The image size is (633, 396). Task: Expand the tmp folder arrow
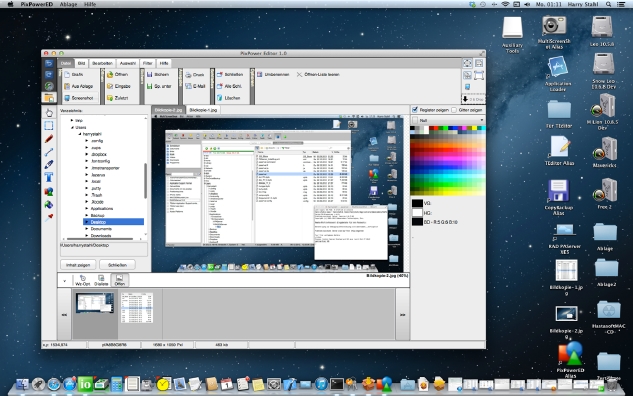click(x=72, y=121)
